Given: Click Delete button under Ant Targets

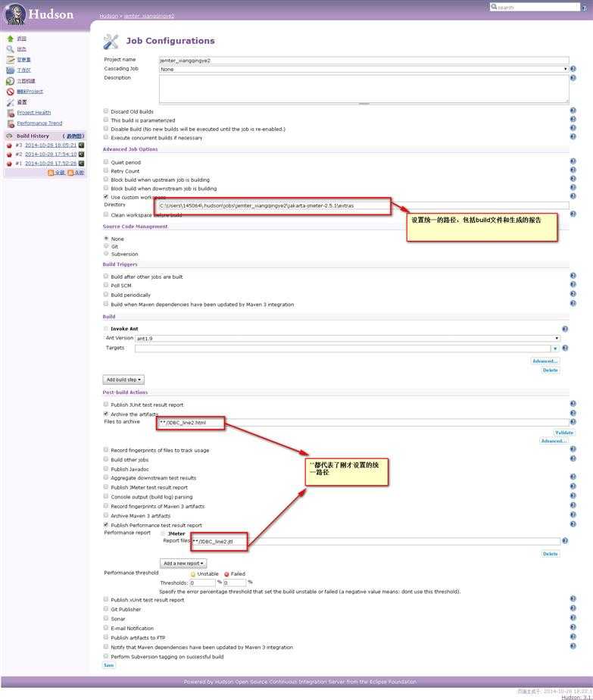Looking at the screenshot, I should tap(550, 370).
